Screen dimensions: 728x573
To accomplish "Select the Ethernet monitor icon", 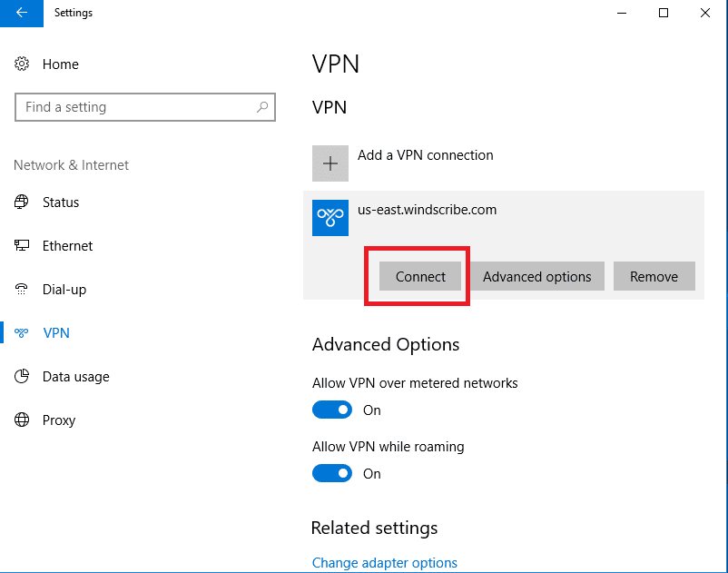I will coord(22,246).
